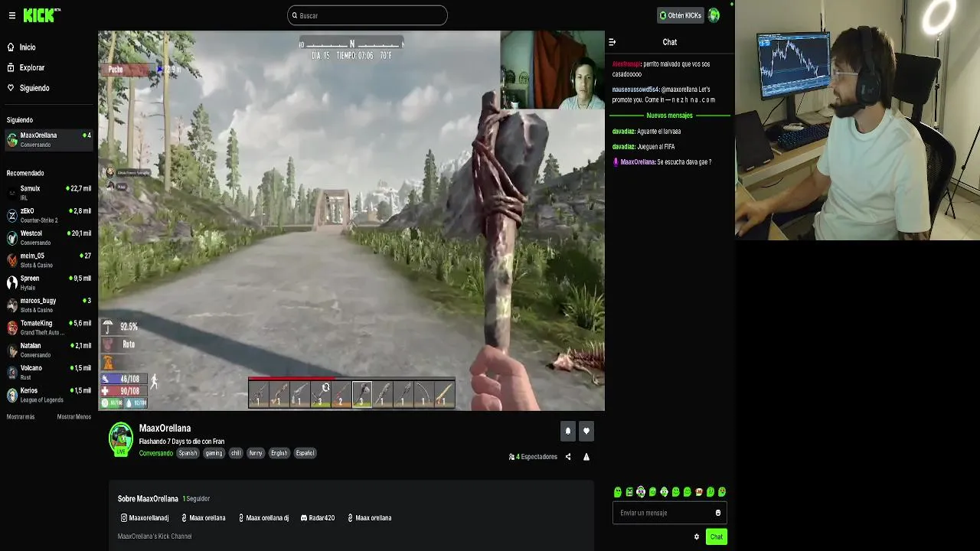This screenshot has height=551, width=980.
Task: Click the MaaxOrellana channel title
Action: [x=165, y=429]
